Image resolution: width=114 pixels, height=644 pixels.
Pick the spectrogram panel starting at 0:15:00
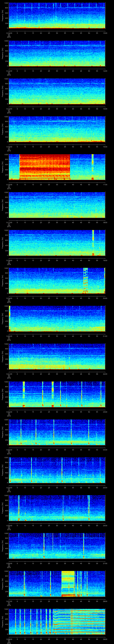tap(57, 129)
